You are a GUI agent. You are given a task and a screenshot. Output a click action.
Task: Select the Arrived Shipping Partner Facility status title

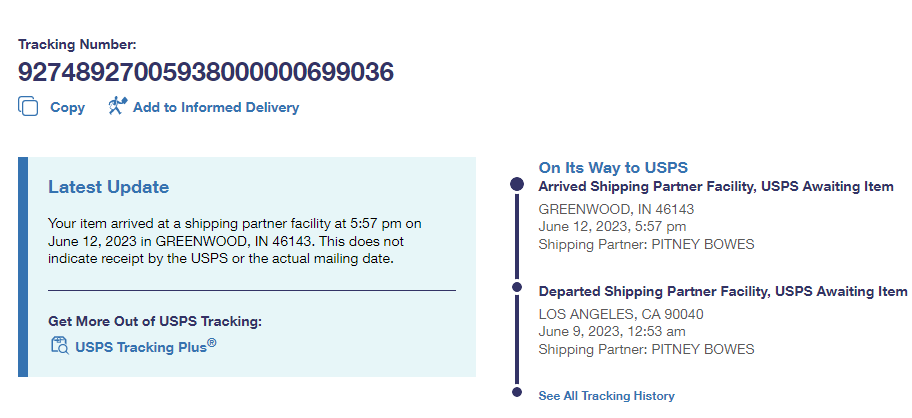[x=715, y=187]
